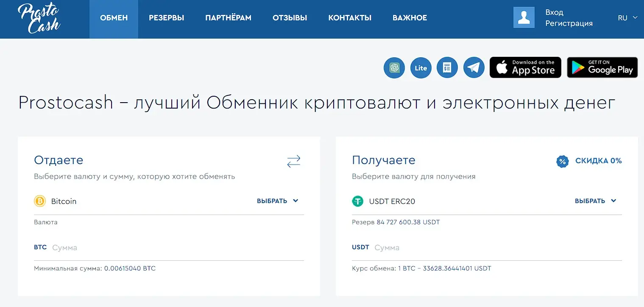Click the USDT ERC20 currency name

392,201
